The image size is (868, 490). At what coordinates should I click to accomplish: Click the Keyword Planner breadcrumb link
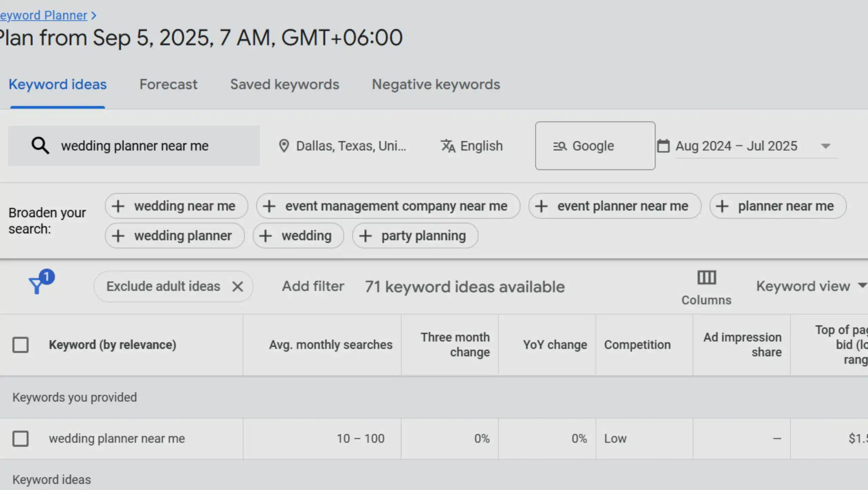(43, 15)
